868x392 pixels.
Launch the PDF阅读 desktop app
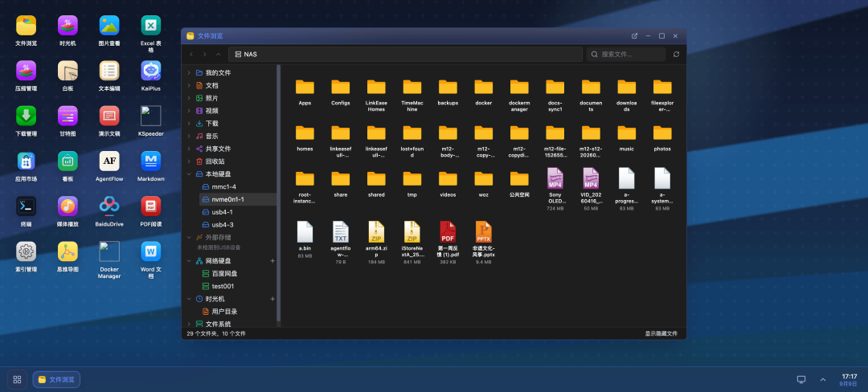point(150,206)
